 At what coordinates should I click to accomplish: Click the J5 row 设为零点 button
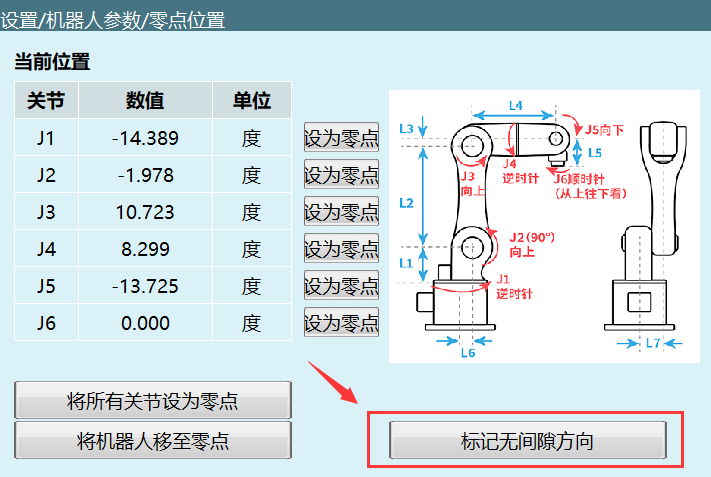point(341,286)
